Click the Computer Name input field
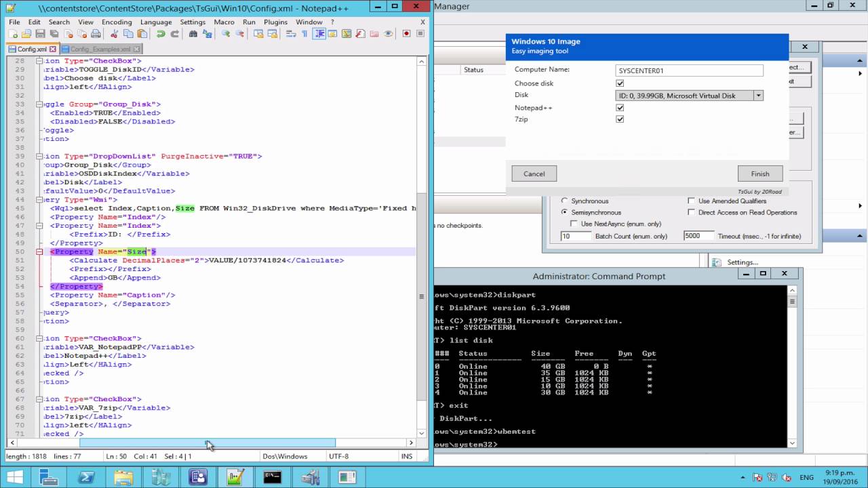 (x=690, y=70)
